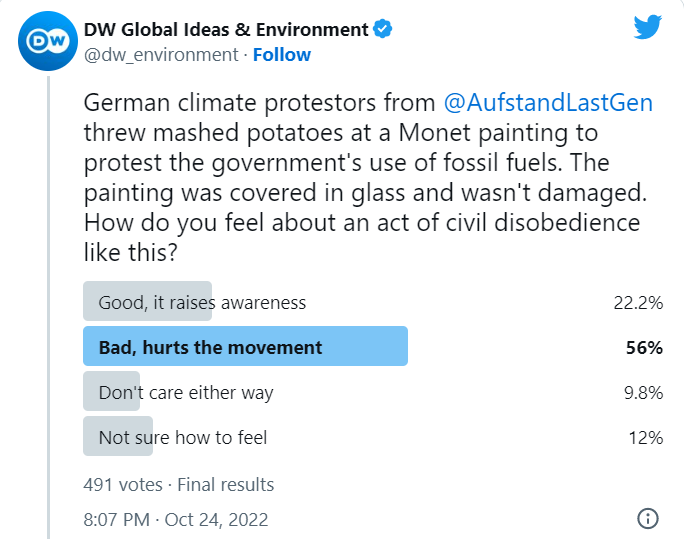Select poll option 'Don't care either way'

coord(185,392)
